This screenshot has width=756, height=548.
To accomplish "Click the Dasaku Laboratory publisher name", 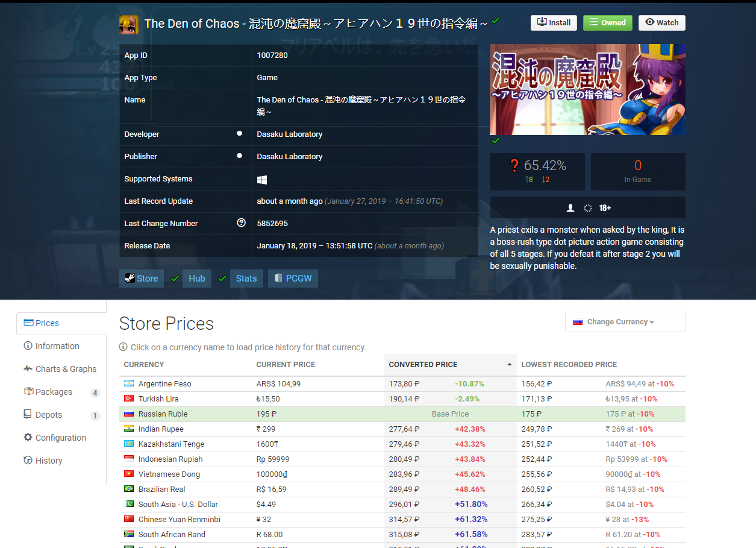I will 290,157.
